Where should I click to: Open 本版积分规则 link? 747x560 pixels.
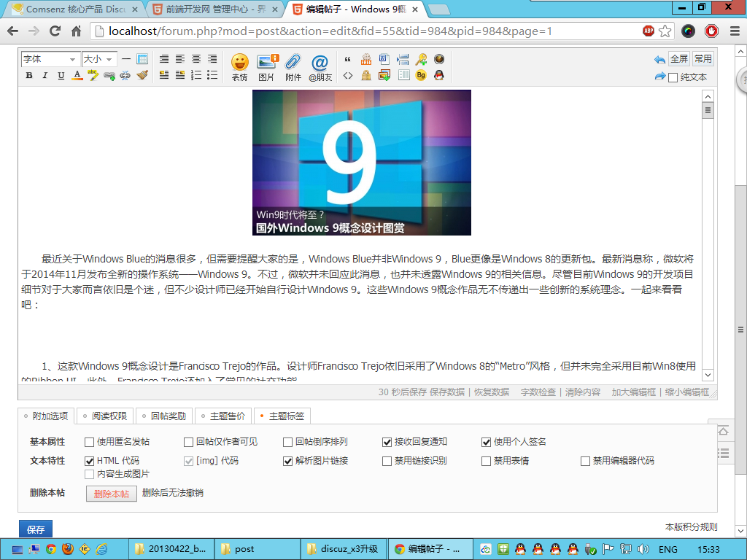pyautogui.click(x=692, y=526)
